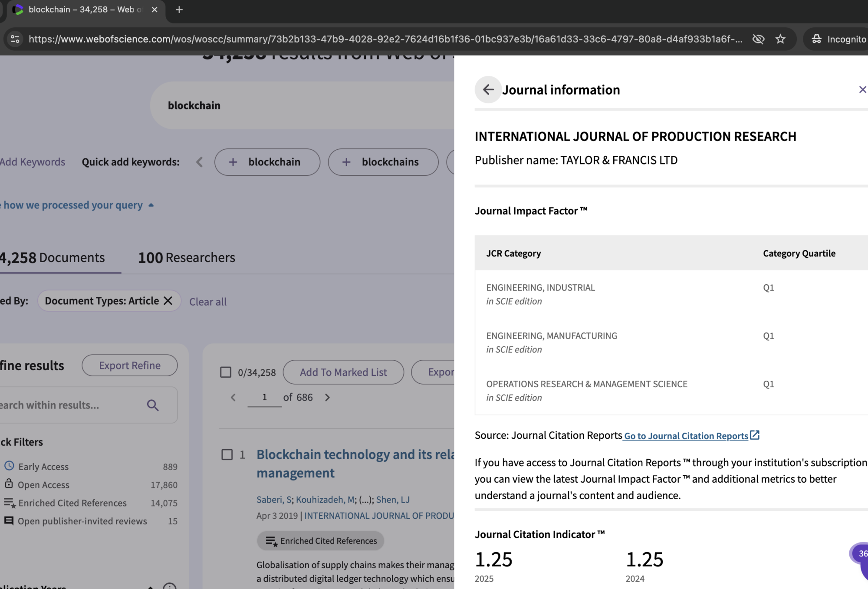Show previous quick add keywords
This screenshot has width=868, height=589.
click(200, 162)
